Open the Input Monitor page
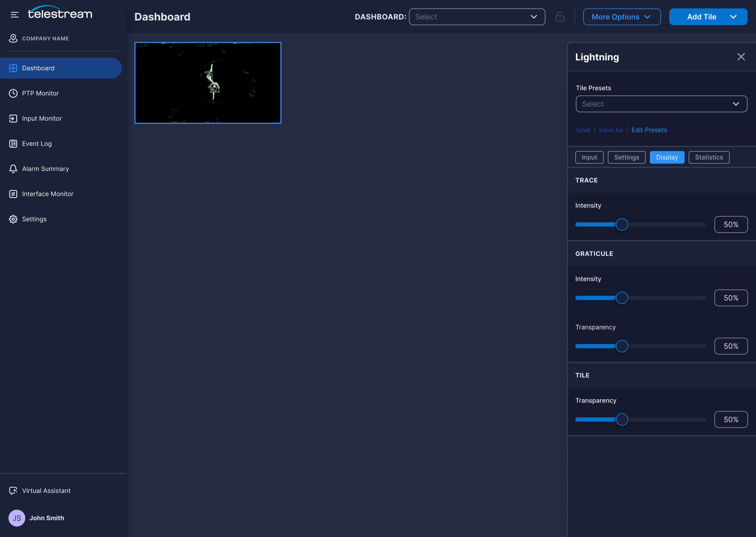This screenshot has height=537, width=756. click(x=42, y=118)
